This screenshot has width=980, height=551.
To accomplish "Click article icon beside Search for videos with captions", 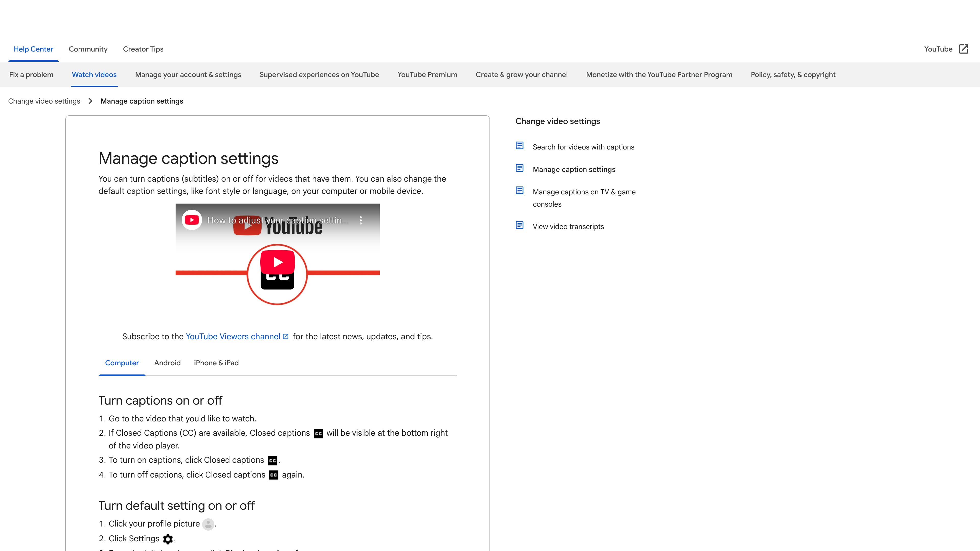I will (519, 146).
